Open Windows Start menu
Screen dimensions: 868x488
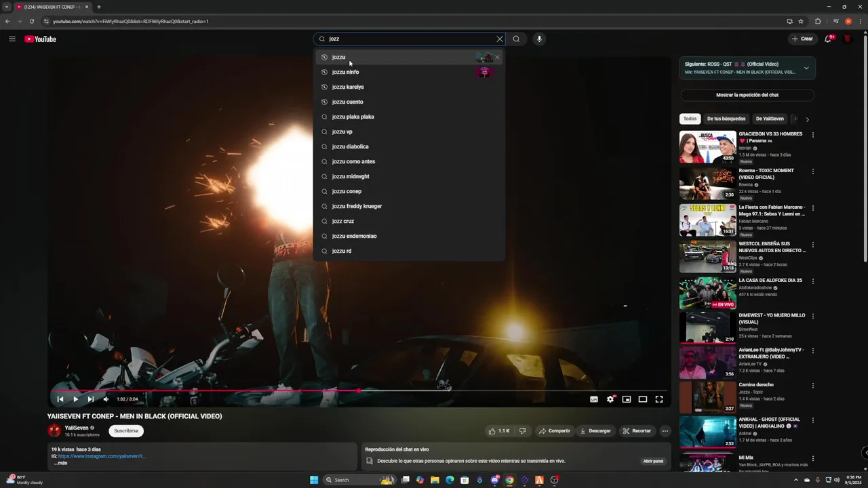tap(314, 480)
